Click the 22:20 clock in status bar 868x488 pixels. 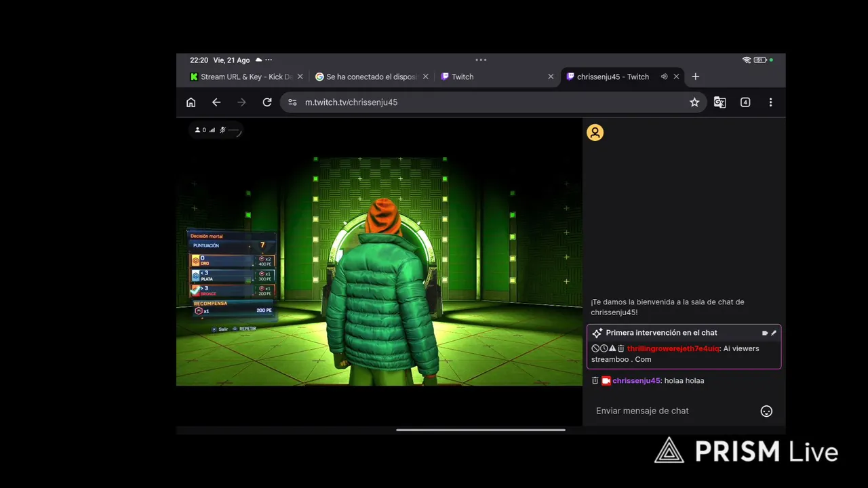point(199,60)
